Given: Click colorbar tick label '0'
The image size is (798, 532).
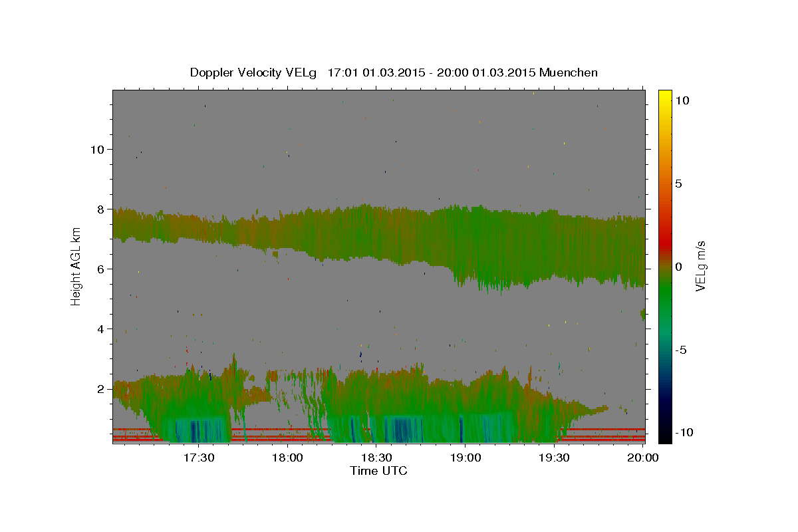Looking at the screenshot, I should coord(678,267).
